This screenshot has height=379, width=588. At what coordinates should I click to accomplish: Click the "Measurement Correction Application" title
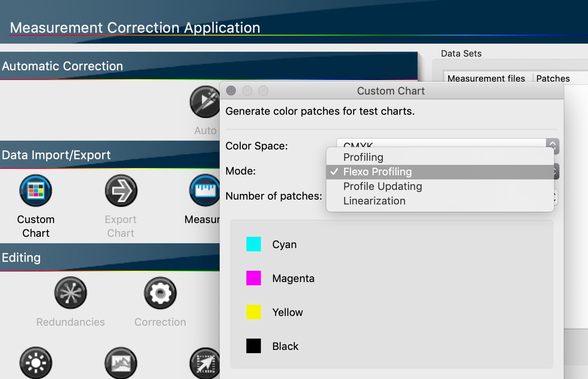tap(135, 27)
